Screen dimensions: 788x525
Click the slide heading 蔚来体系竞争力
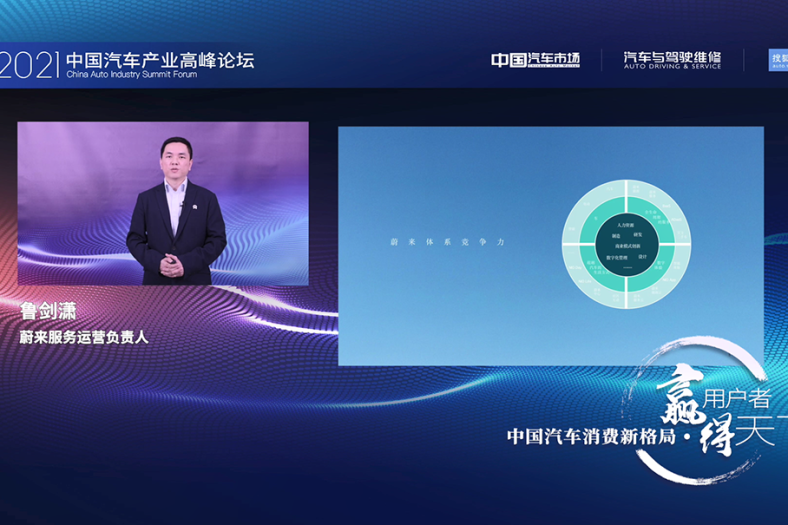coord(447,242)
